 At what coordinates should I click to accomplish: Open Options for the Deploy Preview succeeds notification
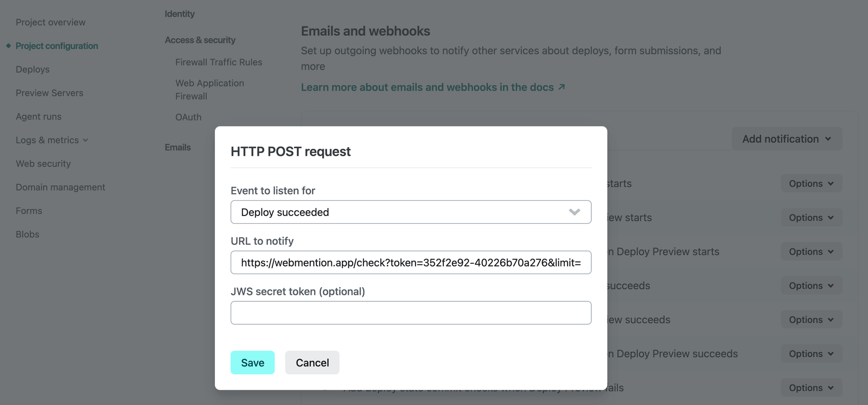pyautogui.click(x=810, y=319)
